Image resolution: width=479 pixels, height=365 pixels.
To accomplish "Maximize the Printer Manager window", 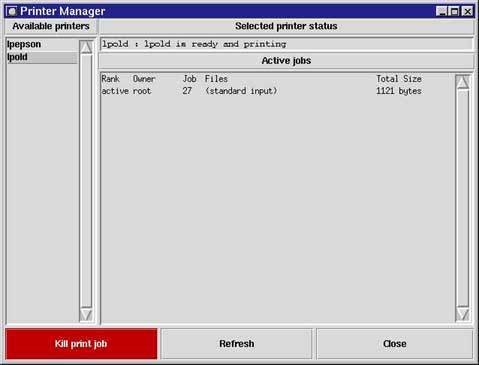I will click(x=454, y=11).
